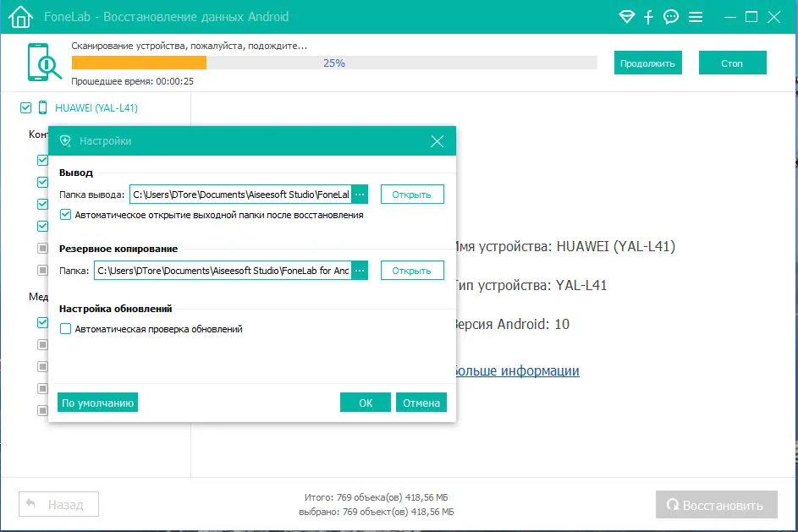The height and width of the screenshot is (532, 798).
Task: Click the Продолжить button
Action: coord(648,63)
